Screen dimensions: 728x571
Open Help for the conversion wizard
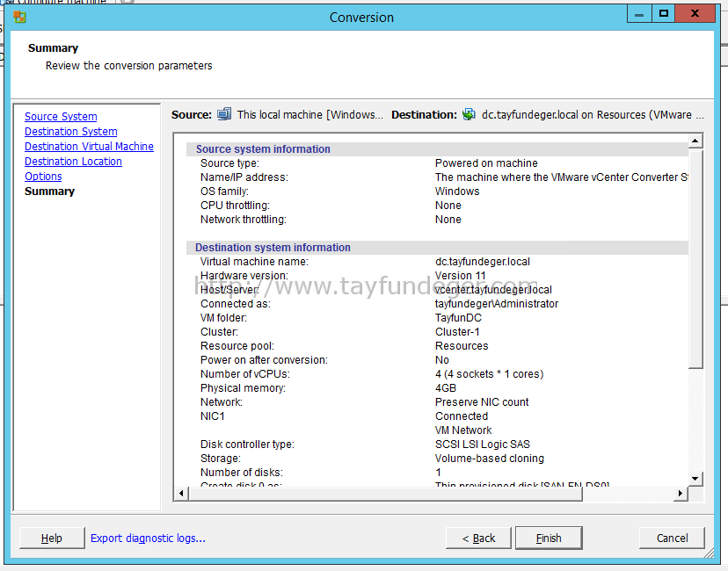(x=52, y=538)
